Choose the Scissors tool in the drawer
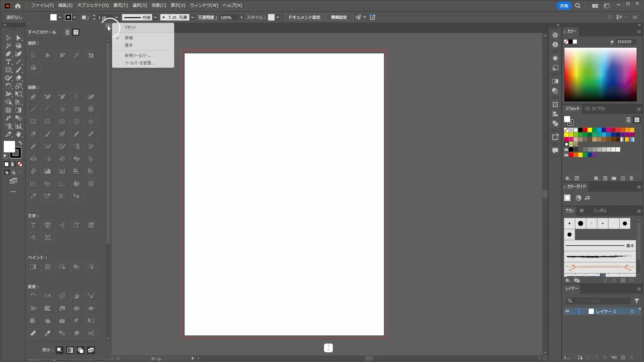 [x=91, y=333]
